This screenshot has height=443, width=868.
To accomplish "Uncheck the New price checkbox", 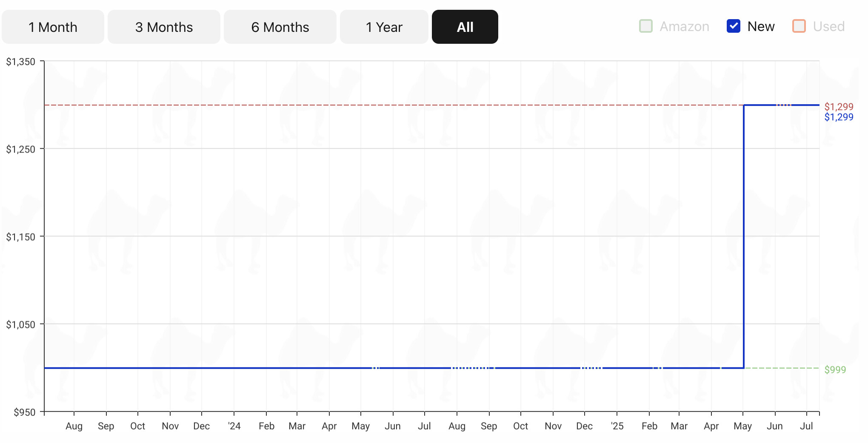I will 734,26.
